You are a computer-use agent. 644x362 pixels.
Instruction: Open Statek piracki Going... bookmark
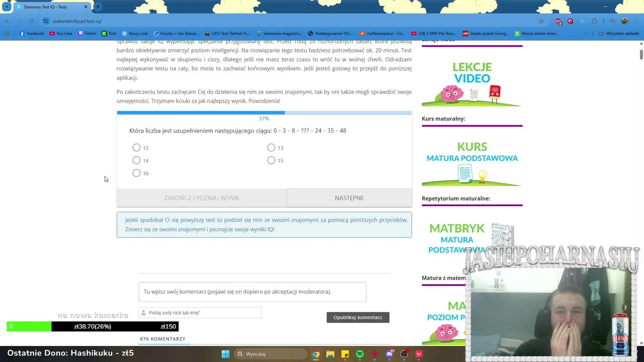[x=486, y=34]
